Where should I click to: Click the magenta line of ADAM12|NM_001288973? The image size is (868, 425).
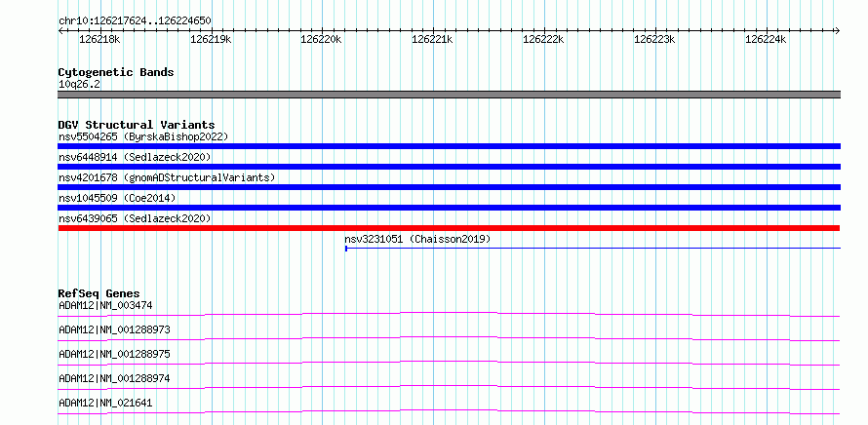[449, 338]
